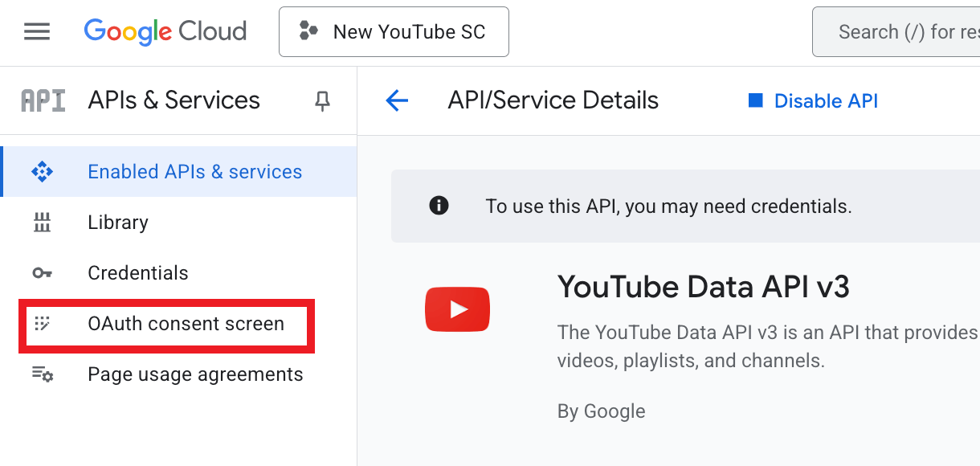Click the YouTube Data API v3 heading

pyautogui.click(x=703, y=287)
